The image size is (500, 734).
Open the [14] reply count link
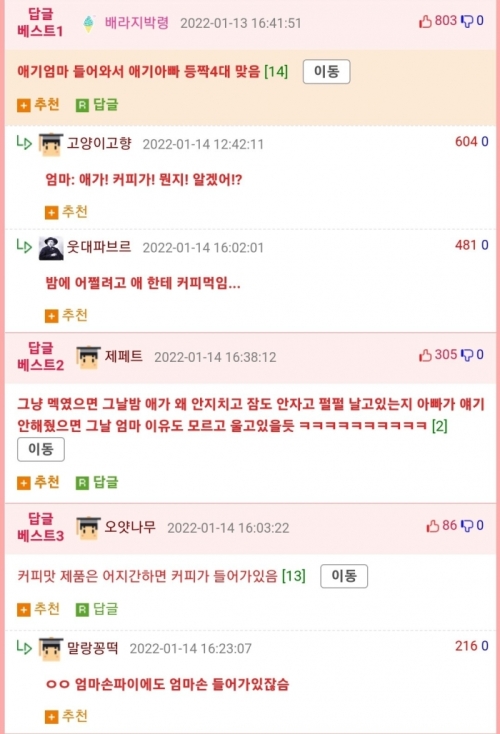coord(276,72)
